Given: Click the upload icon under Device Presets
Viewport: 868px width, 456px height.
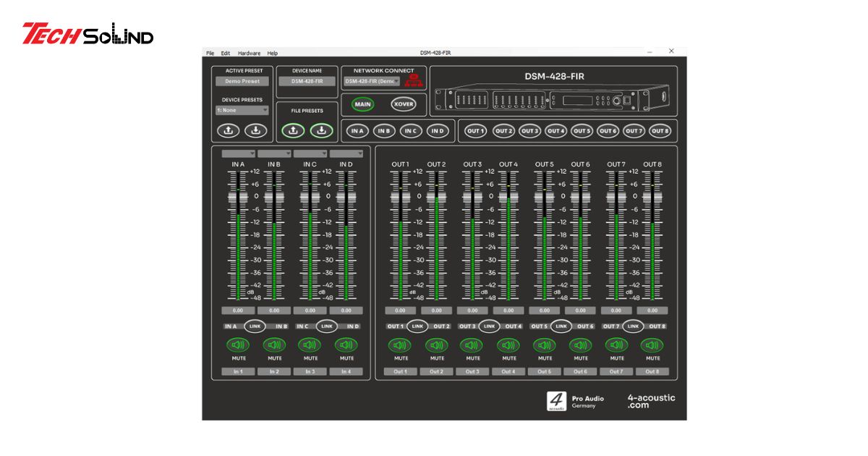Looking at the screenshot, I should (228, 130).
